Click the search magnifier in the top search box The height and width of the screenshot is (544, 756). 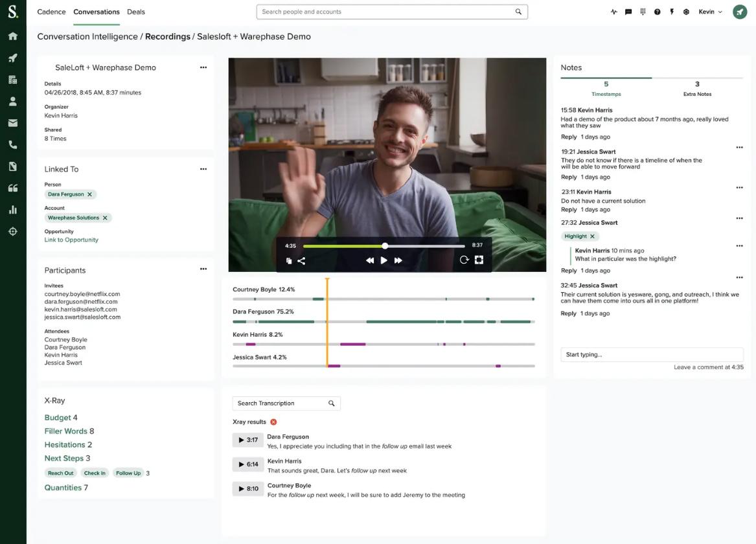pyautogui.click(x=518, y=12)
